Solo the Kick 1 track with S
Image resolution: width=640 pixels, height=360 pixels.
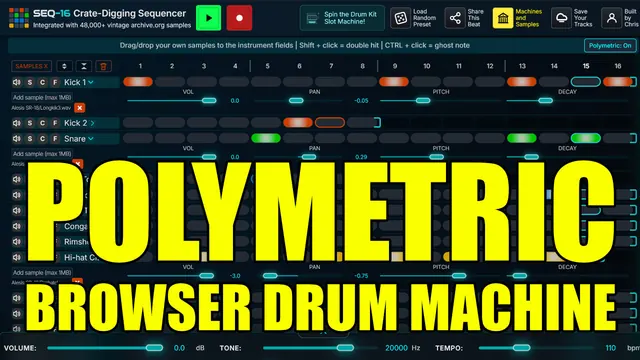(x=30, y=82)
